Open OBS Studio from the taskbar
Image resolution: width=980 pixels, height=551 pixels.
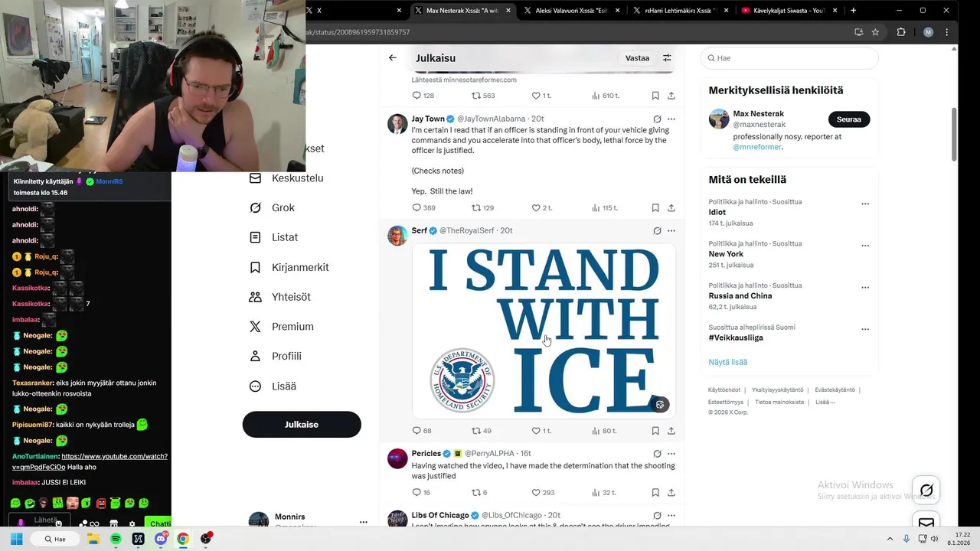coord(206,539)
